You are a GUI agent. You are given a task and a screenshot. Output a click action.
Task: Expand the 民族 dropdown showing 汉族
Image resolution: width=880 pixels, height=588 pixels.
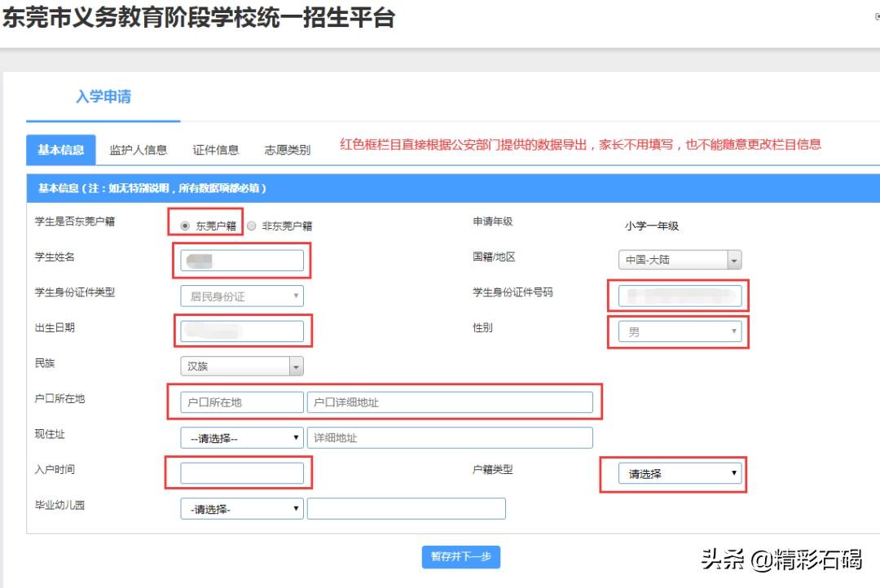[x=241, y=366]
